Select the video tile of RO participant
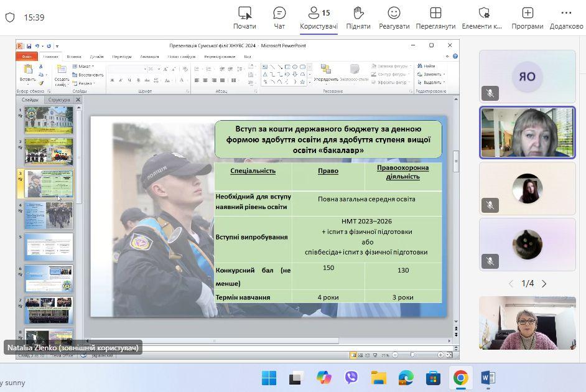Image resolution: width=586 pixels, height=392 pixels. tap(527, 77)
